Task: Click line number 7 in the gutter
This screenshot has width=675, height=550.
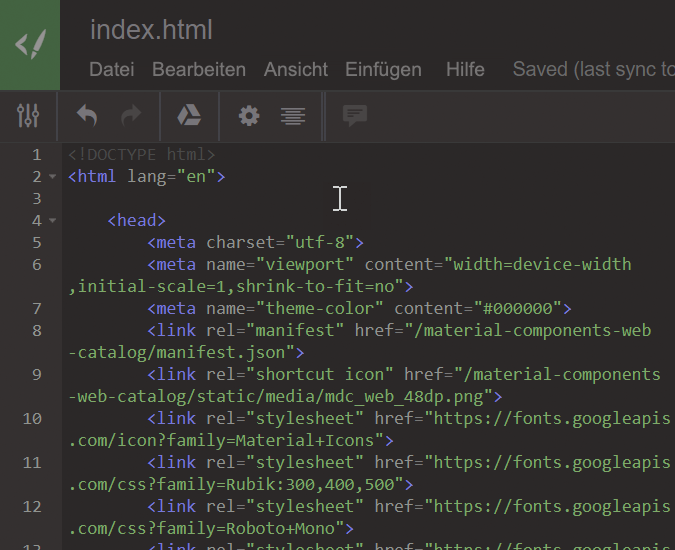Action: (x=37, y=309)
